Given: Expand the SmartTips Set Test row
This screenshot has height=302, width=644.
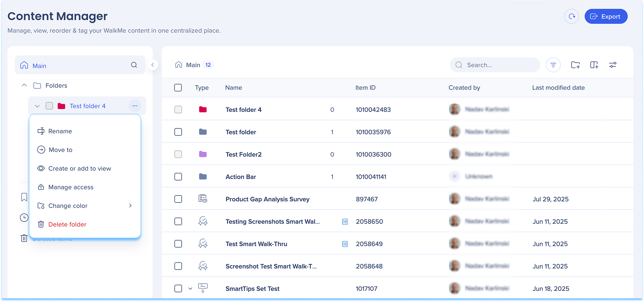Looking at the screenshot, I should tap(190, 288).
